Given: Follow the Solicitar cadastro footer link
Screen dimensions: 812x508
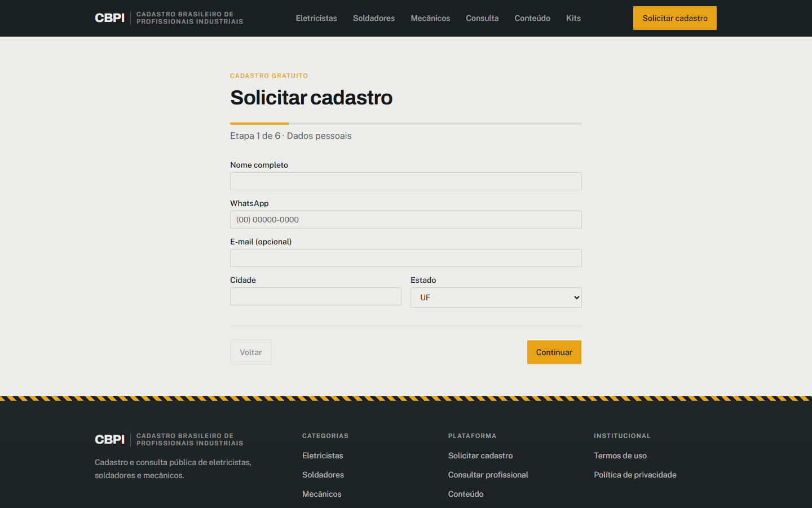Looking at the screenshot, I should (480, 456).
